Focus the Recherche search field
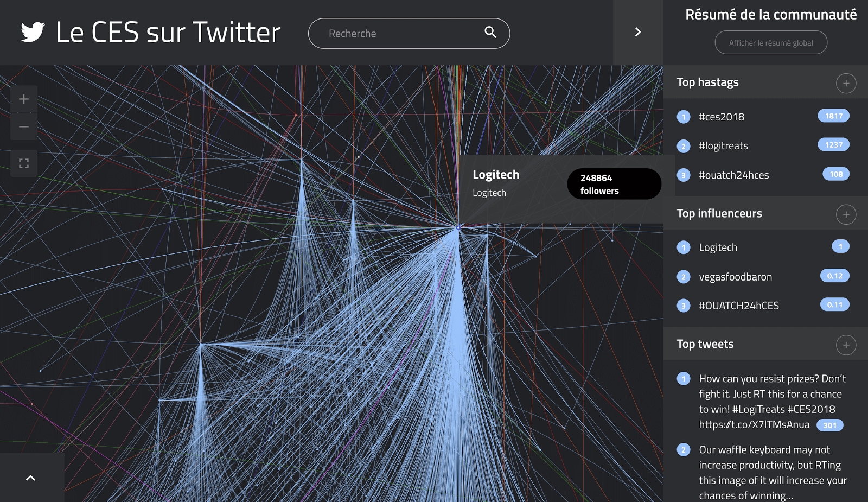 (409, 34)
